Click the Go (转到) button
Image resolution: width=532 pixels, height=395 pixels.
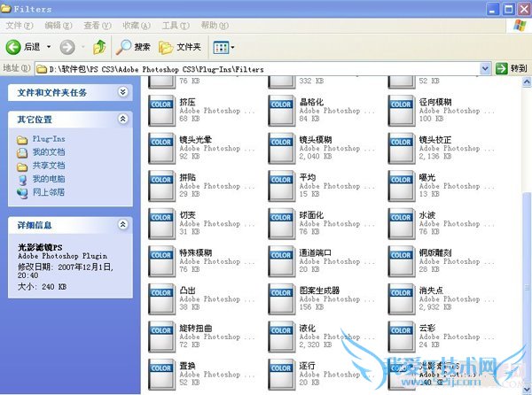pyautogui.click(x=512, y=69)
